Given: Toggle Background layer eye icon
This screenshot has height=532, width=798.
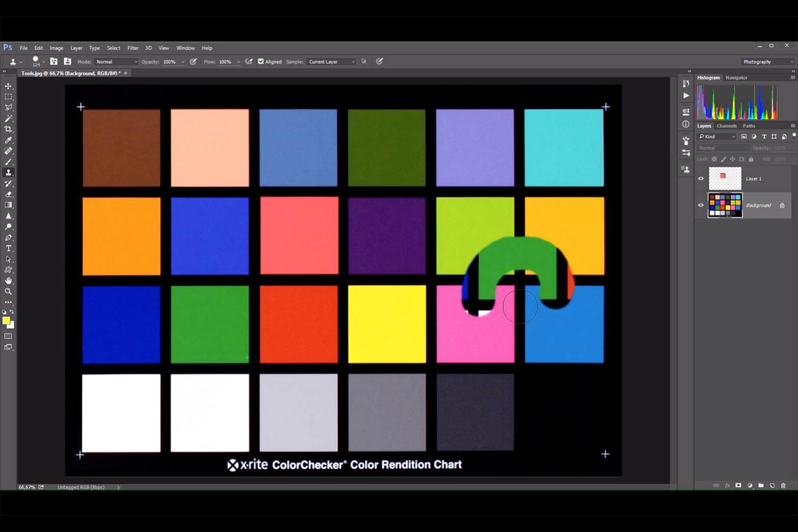Looking at the screenshot, I should click(701, 205).
